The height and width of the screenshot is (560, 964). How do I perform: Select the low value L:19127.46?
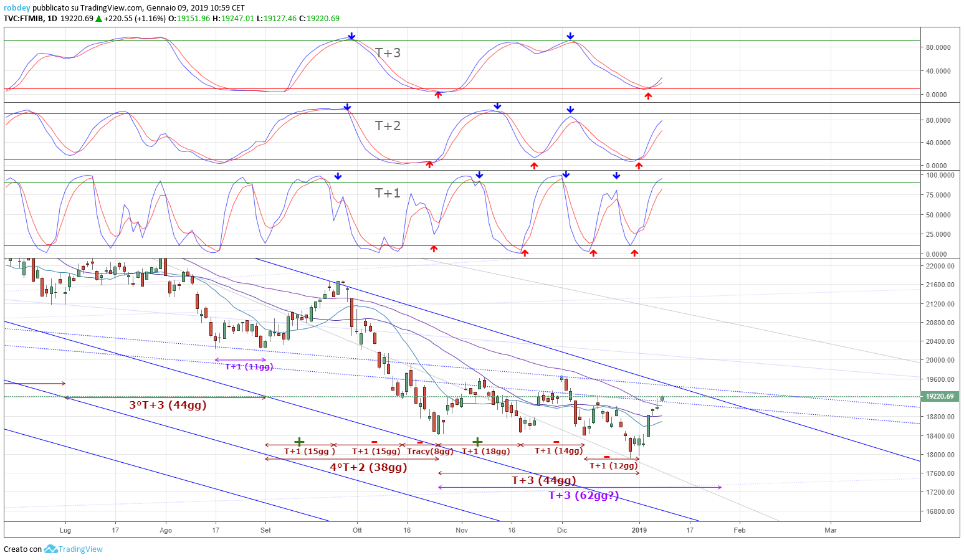point(277,18)
